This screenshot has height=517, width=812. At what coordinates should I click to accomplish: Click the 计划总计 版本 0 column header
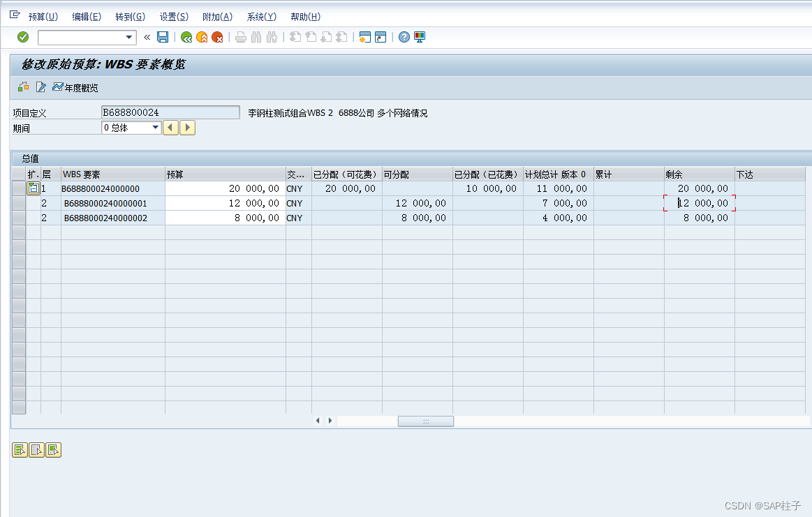pos(559,174)
